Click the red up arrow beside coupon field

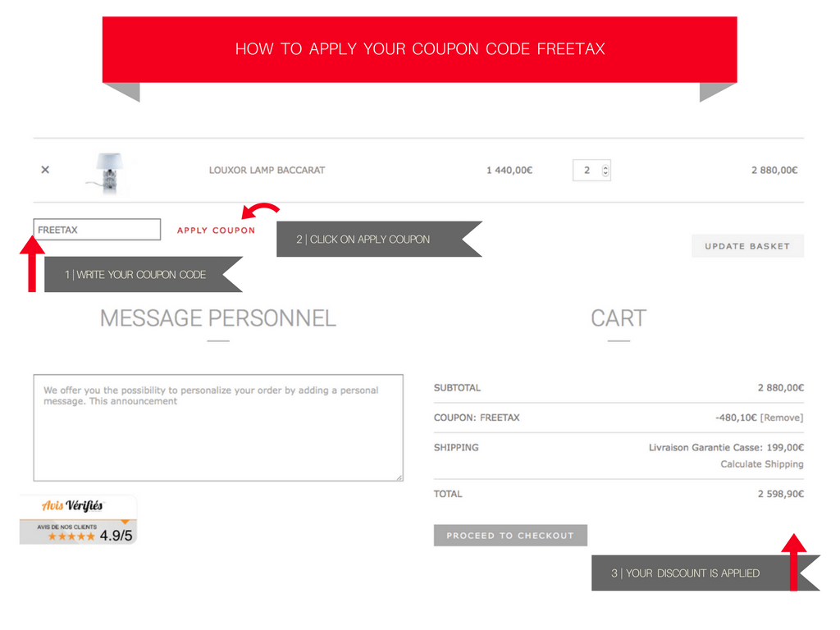[x=32, y=263]
